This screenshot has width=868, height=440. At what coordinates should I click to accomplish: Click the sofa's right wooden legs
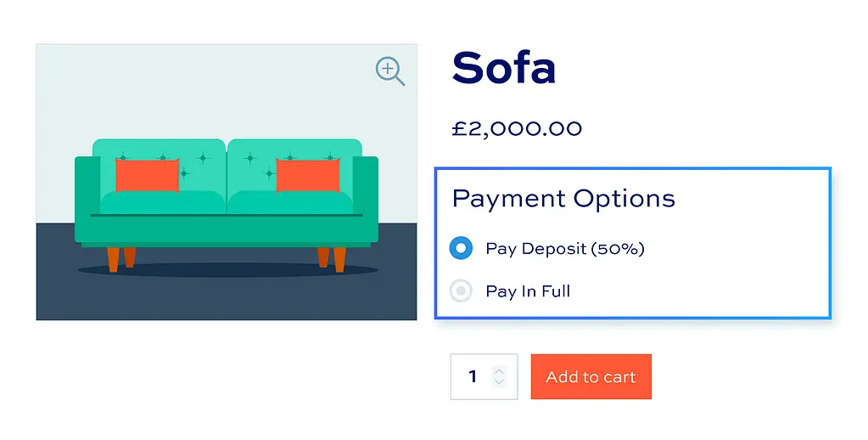[332, 258]
